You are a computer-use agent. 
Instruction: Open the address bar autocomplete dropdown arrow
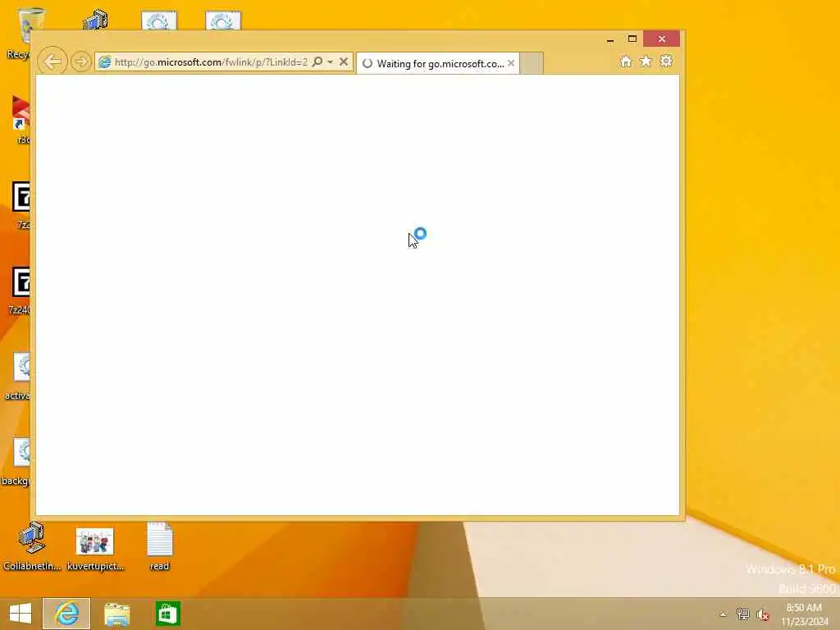[331, 62]
